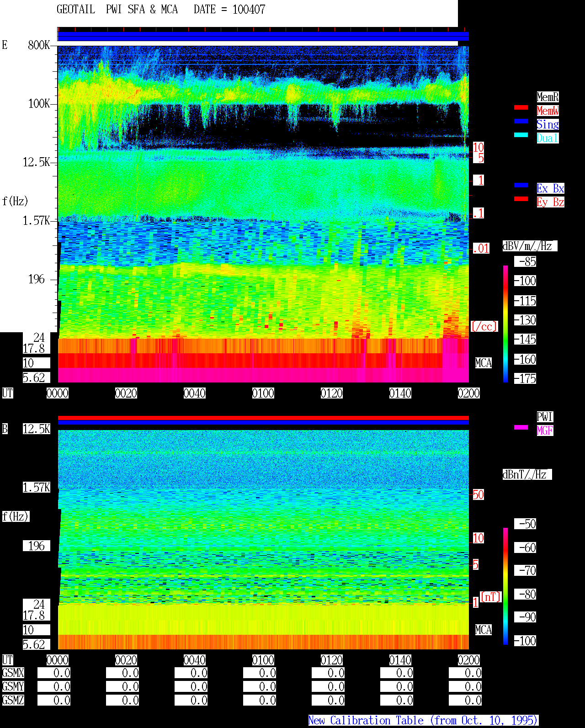The image size is (585, 728).
Task: Click the magnetic field intensity color bar
Action: (x=505, y=586)
